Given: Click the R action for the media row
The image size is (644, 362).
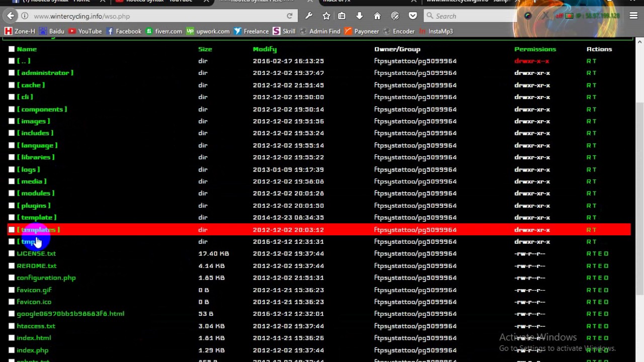Looking at the screenshot, I should pyautogui.click(x=588, y=182).
